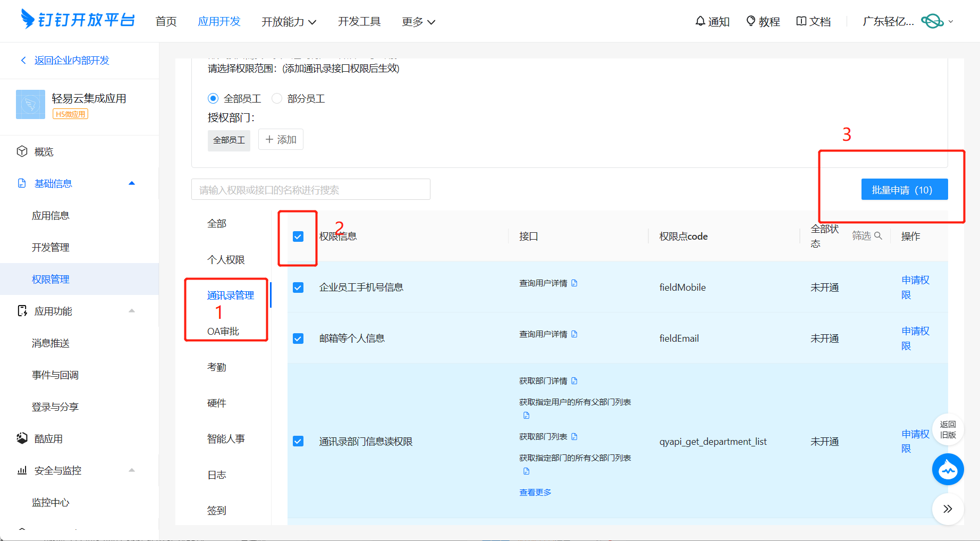Click 申请权限 for fieldEmail row
Viewport: 980px width, 541px height.
915,339
